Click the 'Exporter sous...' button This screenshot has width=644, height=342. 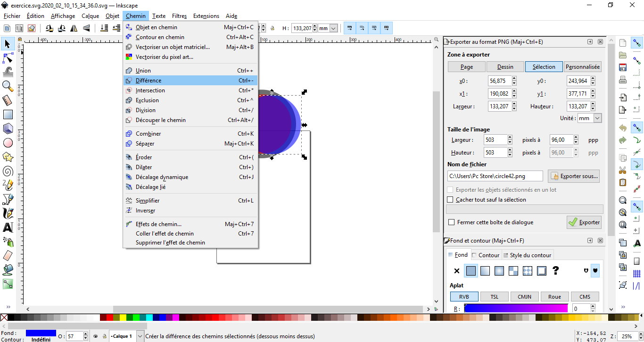click(x=574, y=176)
